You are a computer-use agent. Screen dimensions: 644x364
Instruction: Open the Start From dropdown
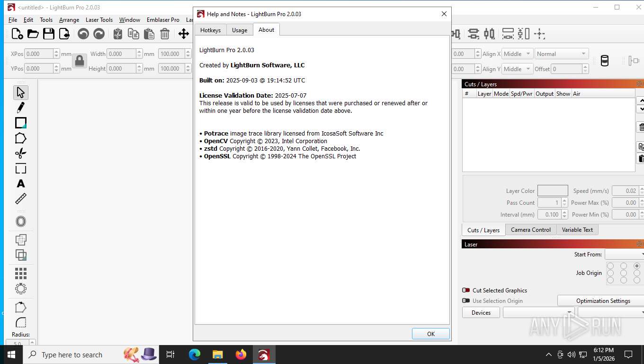click(624, 255)
